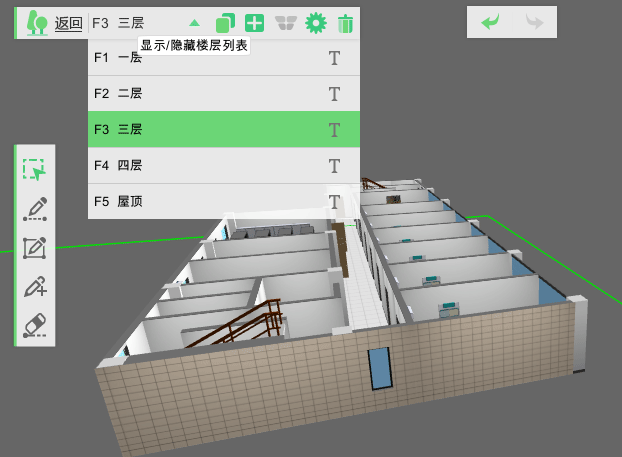Select floor F4 四层
Image resolution: width=622 pixels, height=457 pixels.
tap(224, 165)
